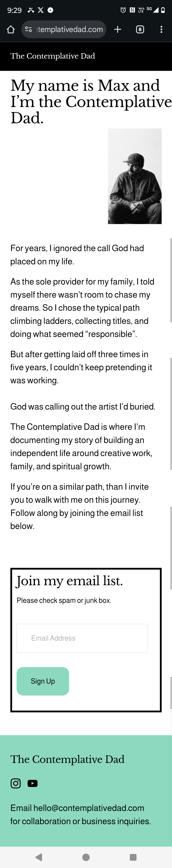This screenshot has height=868, width=172.
Task: Open the browser three-dot menu
Action: pos(161,30)
